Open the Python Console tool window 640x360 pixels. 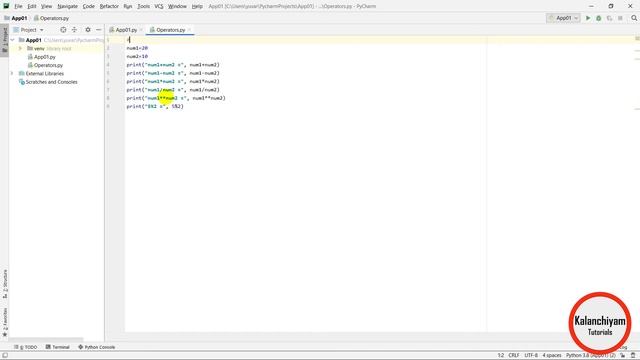coord(96,347)
